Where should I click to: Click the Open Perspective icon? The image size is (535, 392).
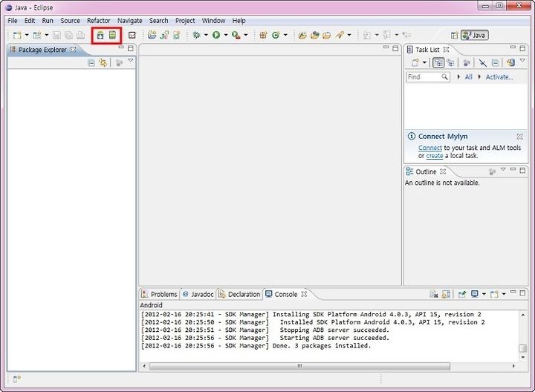(454, 35)
